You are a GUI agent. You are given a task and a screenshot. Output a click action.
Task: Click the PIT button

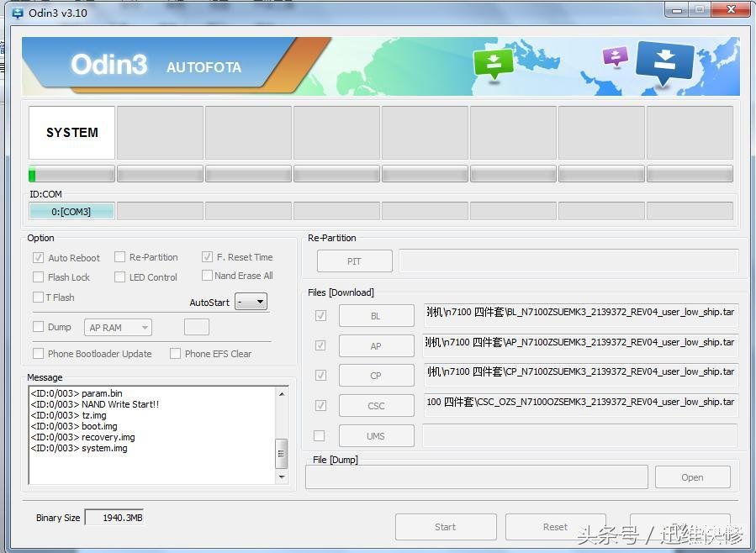354,261
